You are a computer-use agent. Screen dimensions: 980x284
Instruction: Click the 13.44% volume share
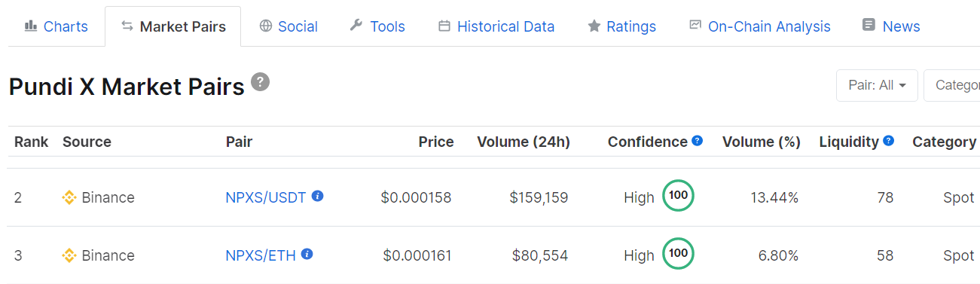point(774,197)
